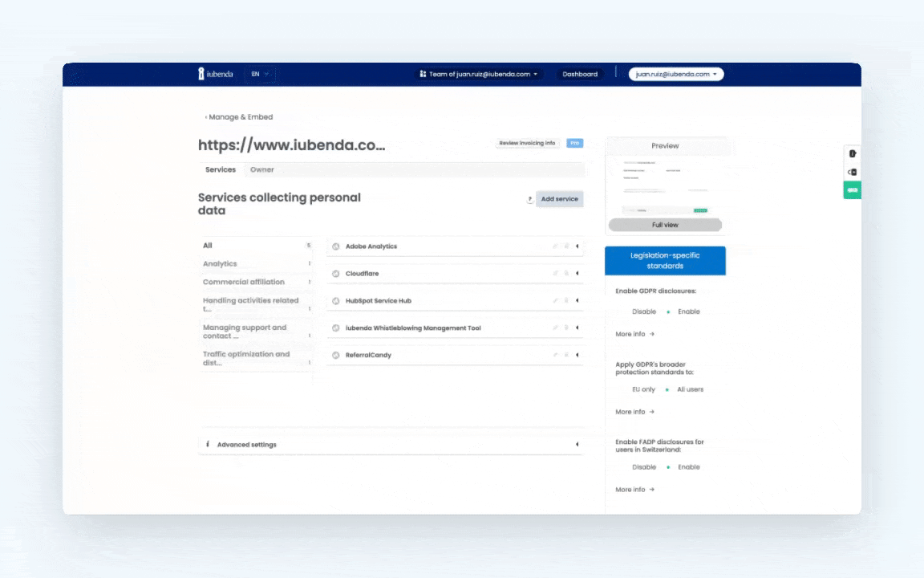Open More info under FADP disclosures
Screen dimensions: 924x578
pos(634,490)
